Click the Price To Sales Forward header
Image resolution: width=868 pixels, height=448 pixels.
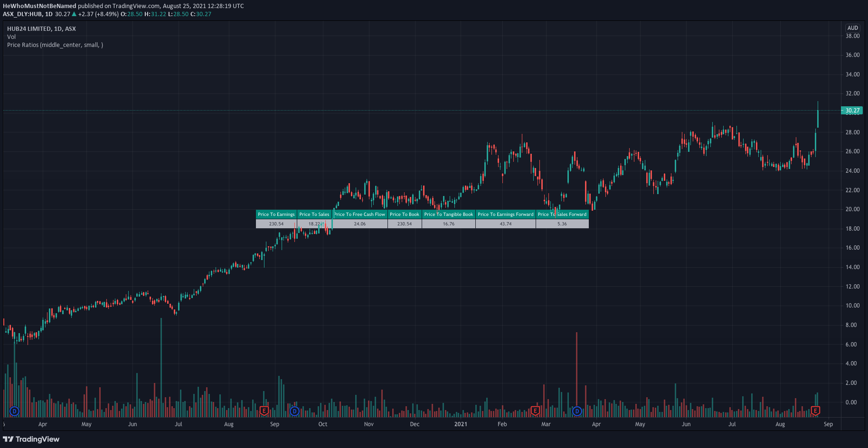click(562, 215)
